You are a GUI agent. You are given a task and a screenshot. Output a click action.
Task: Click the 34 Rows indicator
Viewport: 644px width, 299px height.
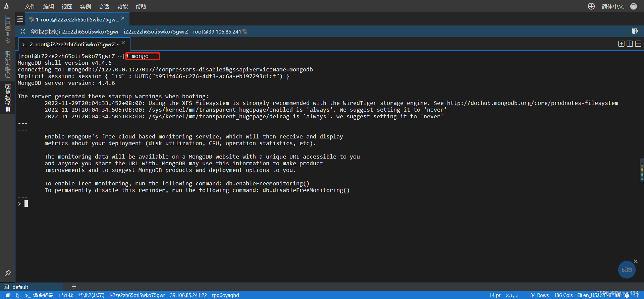(539, 295)
